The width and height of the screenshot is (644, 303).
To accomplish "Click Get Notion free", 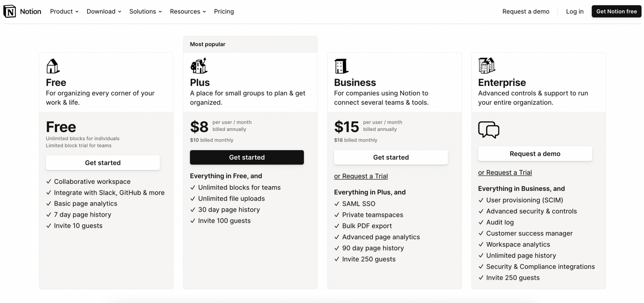I will click(x=616, y=11).
